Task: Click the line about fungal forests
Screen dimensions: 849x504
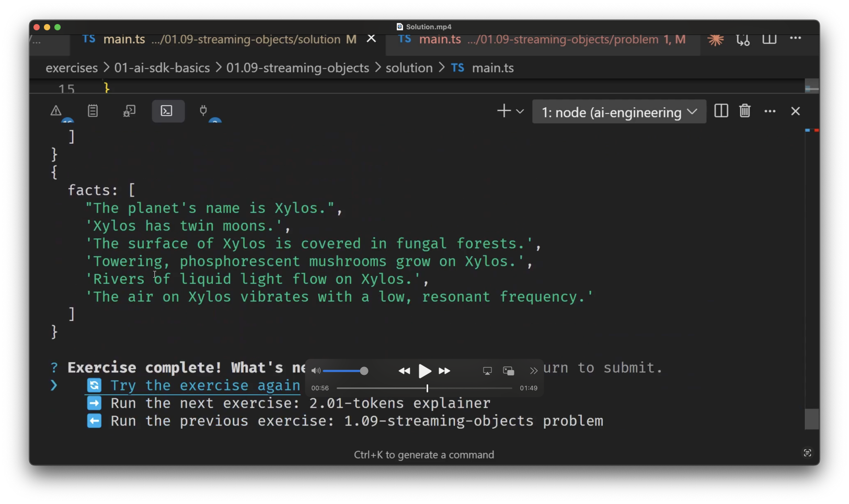Action: [313, 244]
